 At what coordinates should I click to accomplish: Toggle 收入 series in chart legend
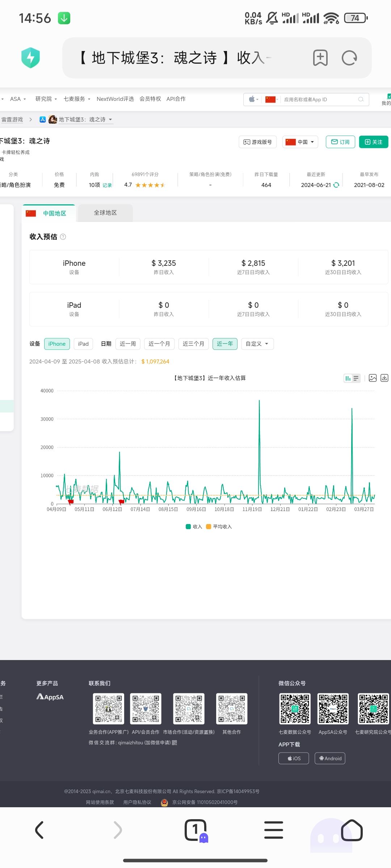click(x=194, y=527)
